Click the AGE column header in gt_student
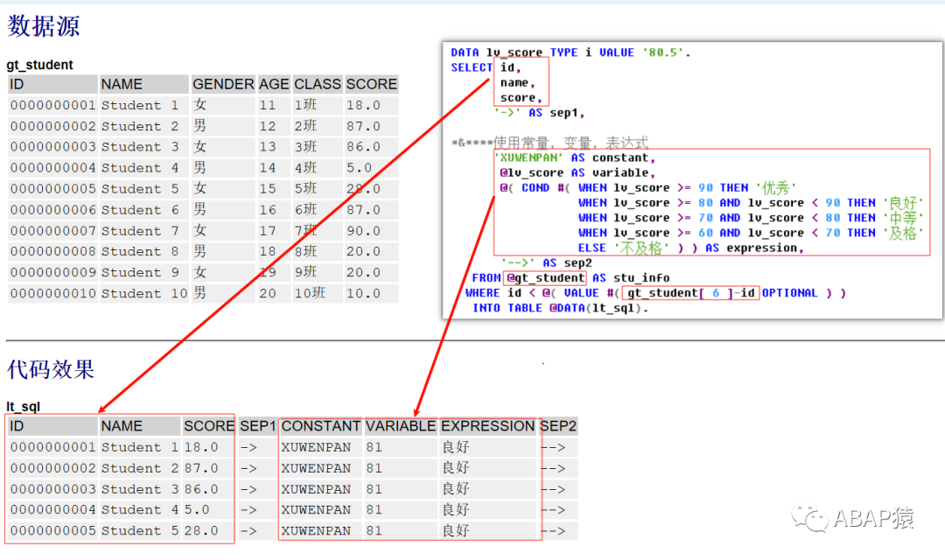Viewport: 945px width, 560px height. pos(274,84)
